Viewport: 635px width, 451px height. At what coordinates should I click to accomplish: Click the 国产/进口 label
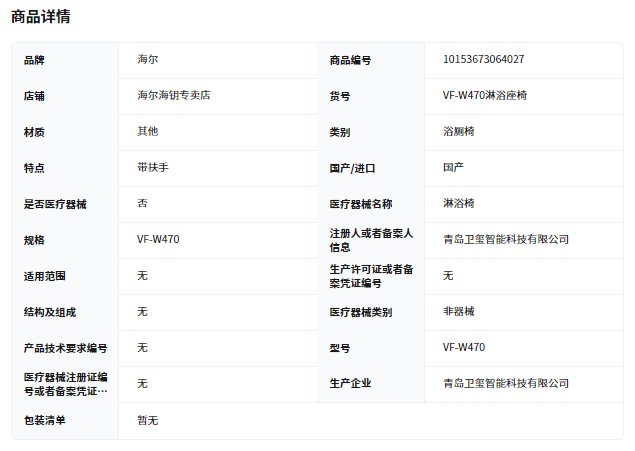point(352,168)
